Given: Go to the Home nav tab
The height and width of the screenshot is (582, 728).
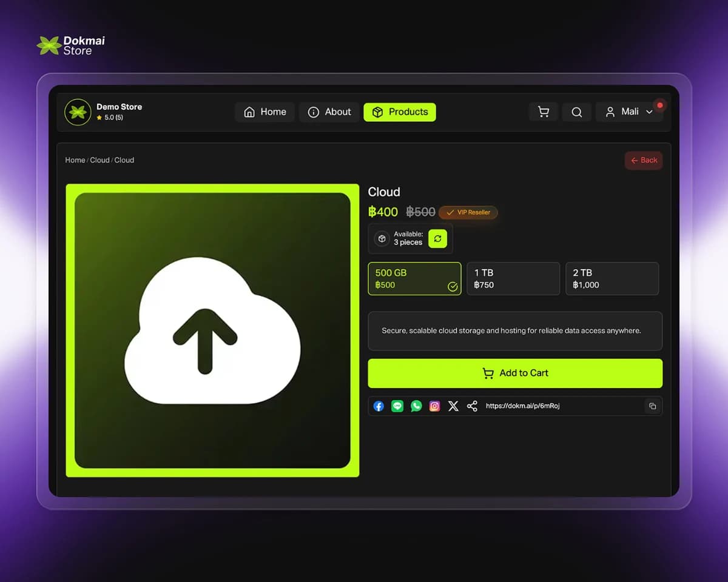Looking at the screenshot, I should (265, 112).
